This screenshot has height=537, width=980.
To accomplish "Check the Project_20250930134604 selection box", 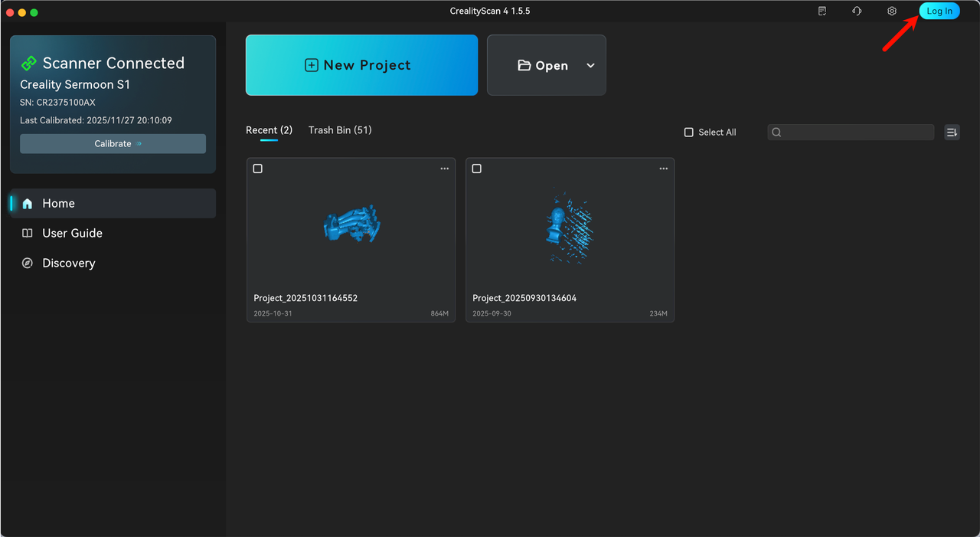I will pos(477,169).
